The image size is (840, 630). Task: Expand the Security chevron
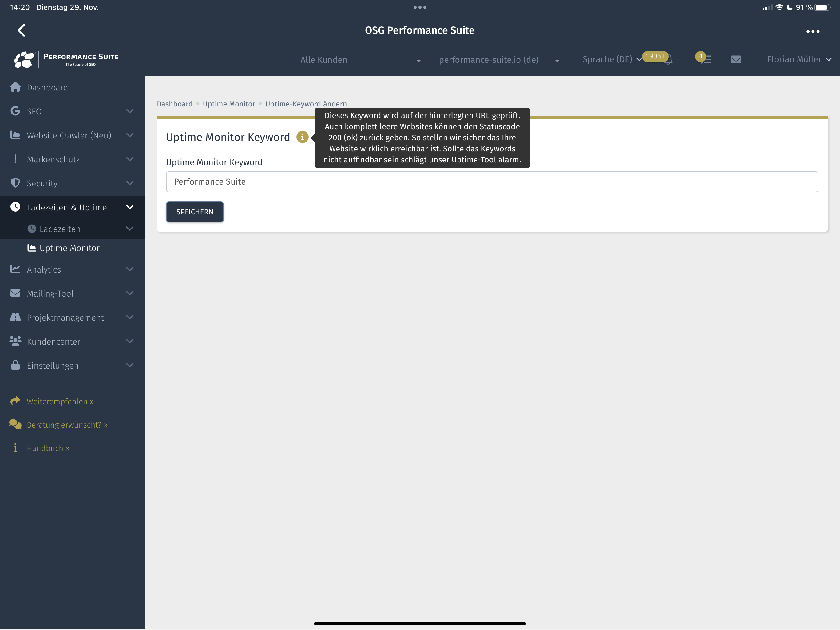coord(129,183)
